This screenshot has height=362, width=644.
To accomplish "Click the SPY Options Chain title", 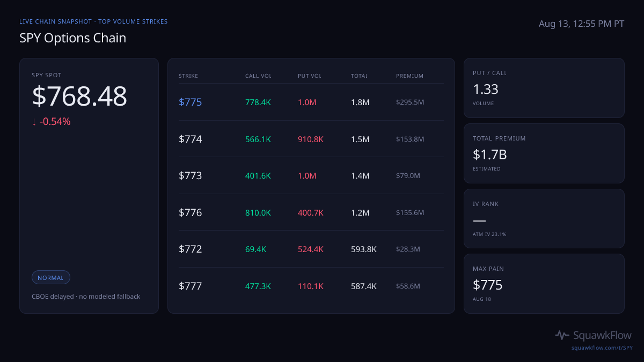I will (72, 38).
